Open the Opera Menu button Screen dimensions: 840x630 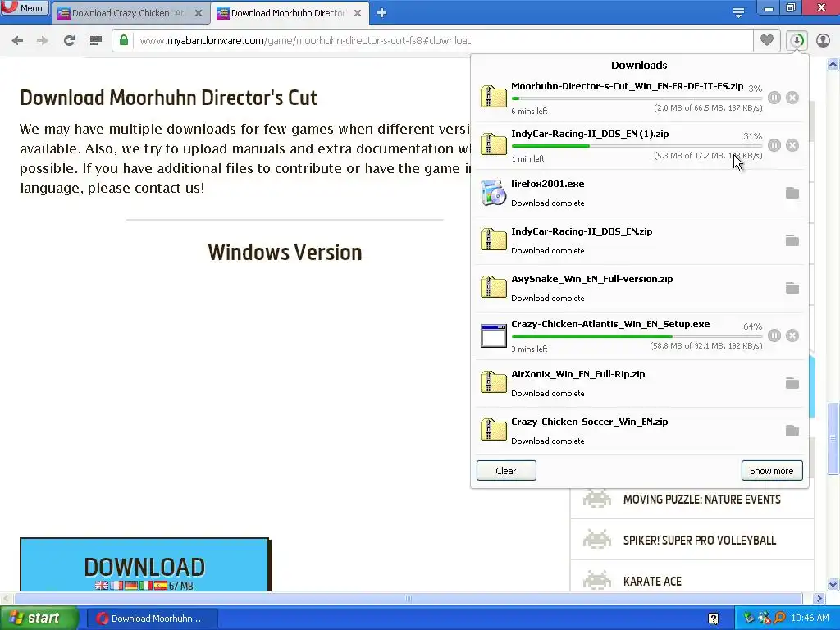(25, 8)
